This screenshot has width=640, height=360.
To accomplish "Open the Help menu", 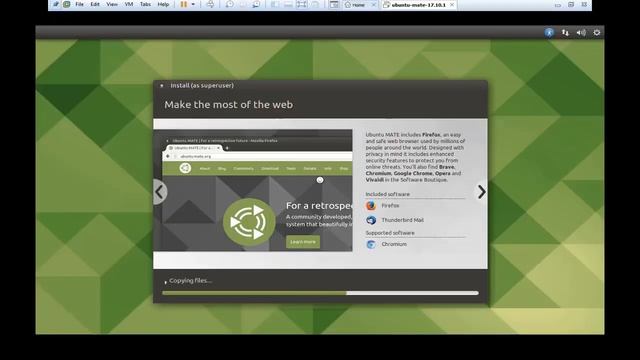I will coord(163,4).
